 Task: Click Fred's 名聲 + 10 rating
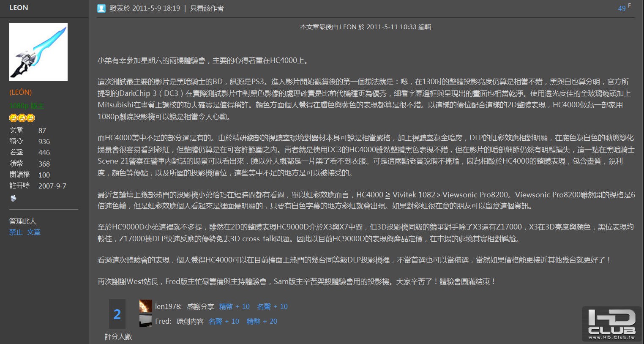click(x=224, y=321)
